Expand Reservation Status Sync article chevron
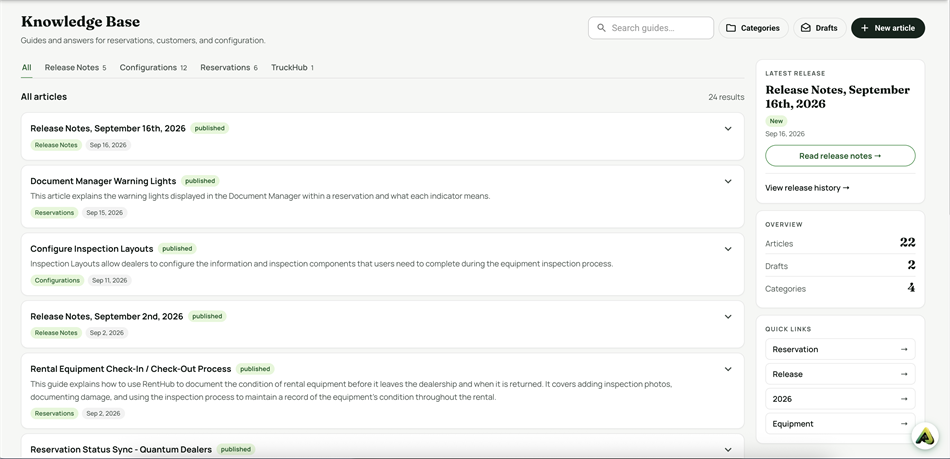This screenshot has width=950, height=459. pyautogui.click(x=728, y=449)
